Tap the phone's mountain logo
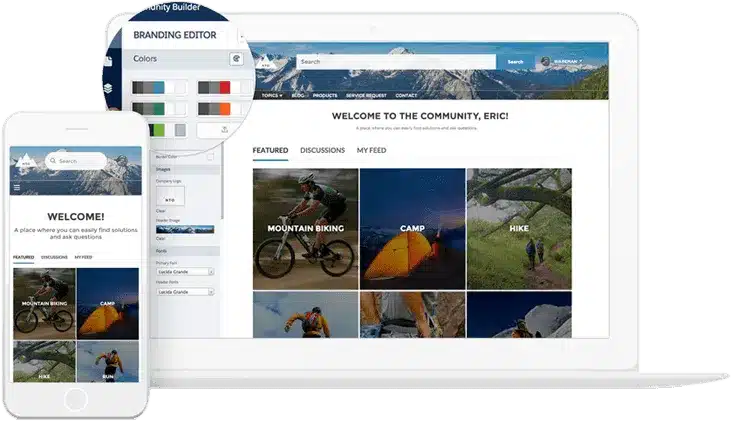Image resolution: width=732 pixels, height=421 pixels. click(26, 161)
